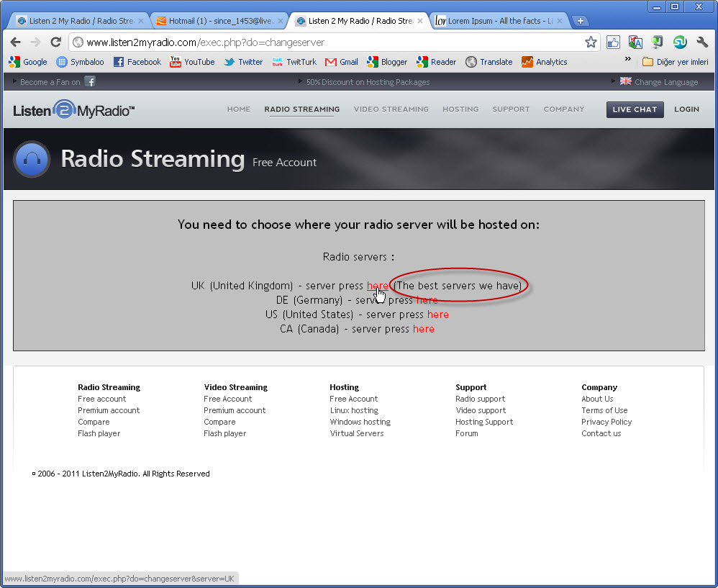
Task: Open the COMPANY menu item
Action: pyautogui.click(x=564, y=109)
